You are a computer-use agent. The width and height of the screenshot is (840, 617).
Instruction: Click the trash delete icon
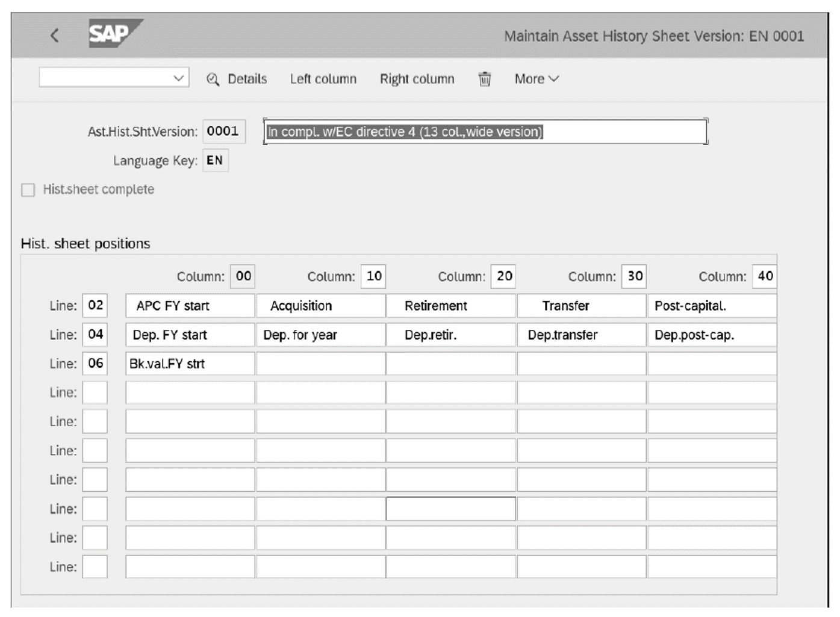click(x=484, y=78)
